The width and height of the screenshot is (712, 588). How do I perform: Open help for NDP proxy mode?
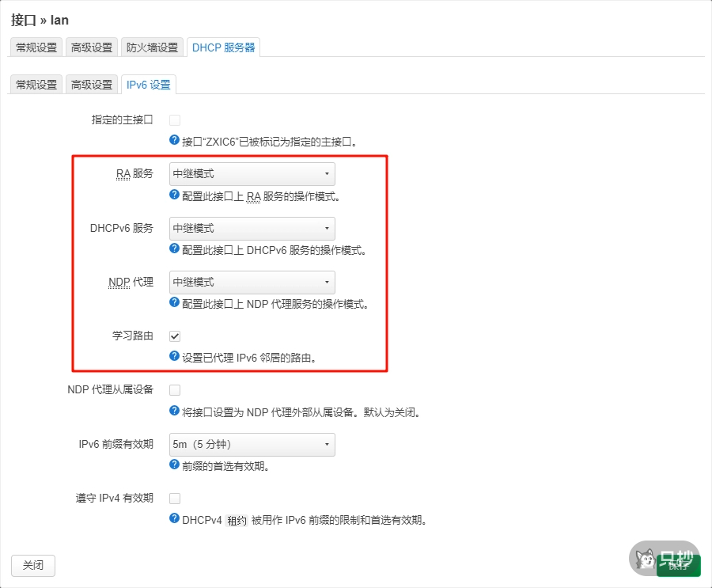(173, 303)
